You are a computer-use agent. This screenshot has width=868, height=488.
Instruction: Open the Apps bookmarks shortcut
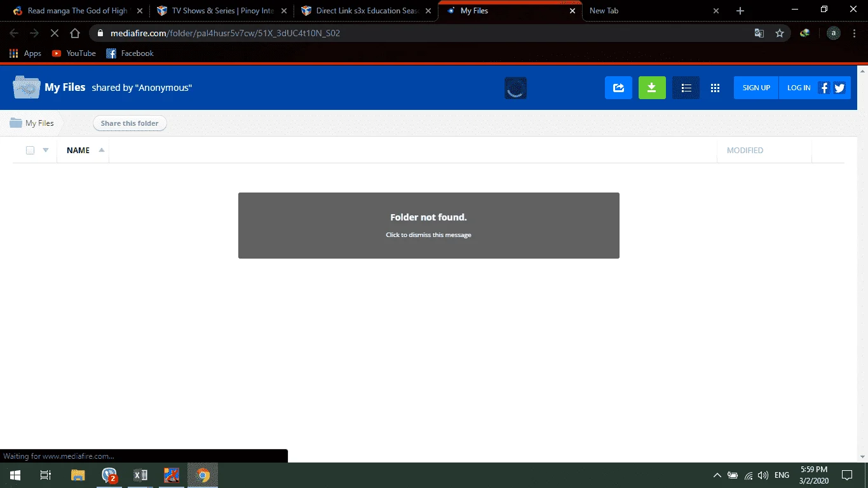(x=25, y=53)
